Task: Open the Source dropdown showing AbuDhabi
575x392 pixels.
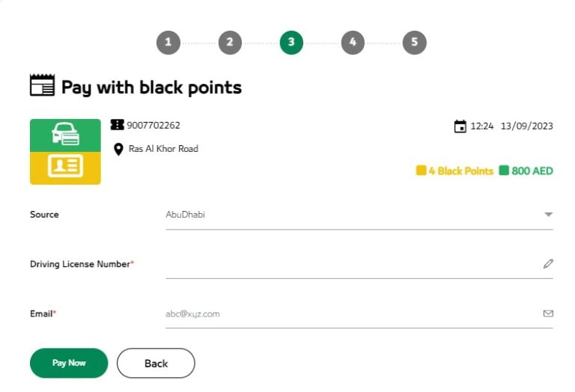Action: click(352, 215)
